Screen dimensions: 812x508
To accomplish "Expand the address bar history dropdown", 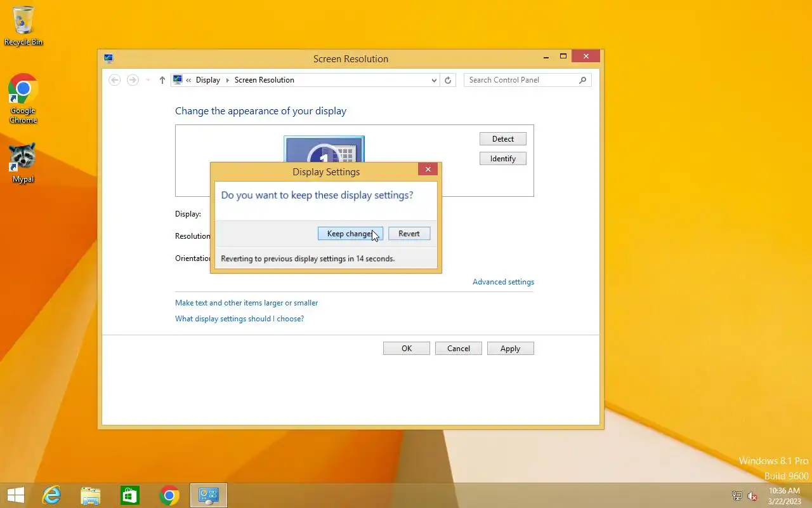I will click(434, 80).
